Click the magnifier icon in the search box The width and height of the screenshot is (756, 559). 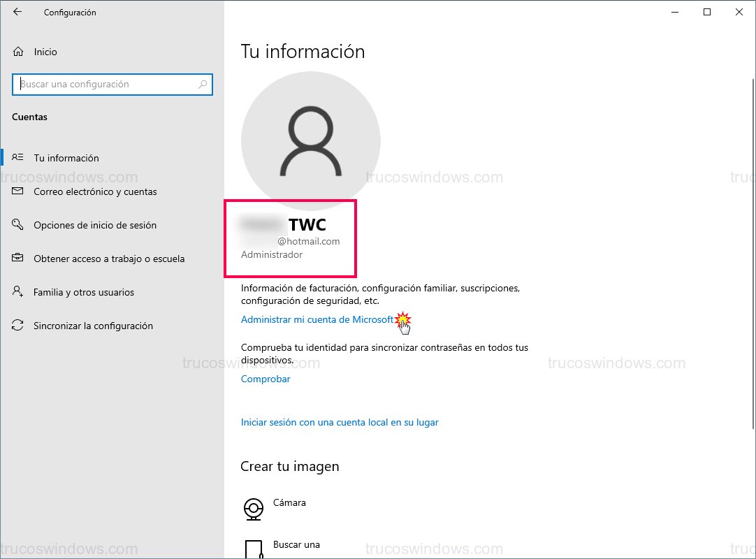203,84
